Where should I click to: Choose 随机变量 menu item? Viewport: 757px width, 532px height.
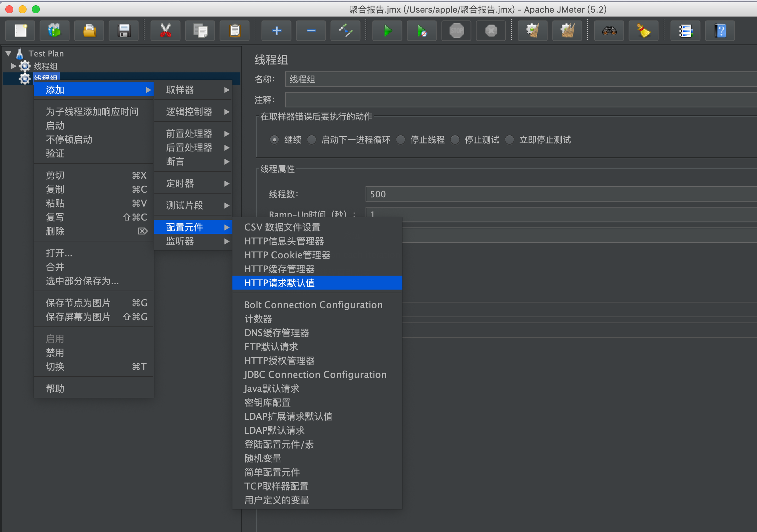(x=317, y=458)
